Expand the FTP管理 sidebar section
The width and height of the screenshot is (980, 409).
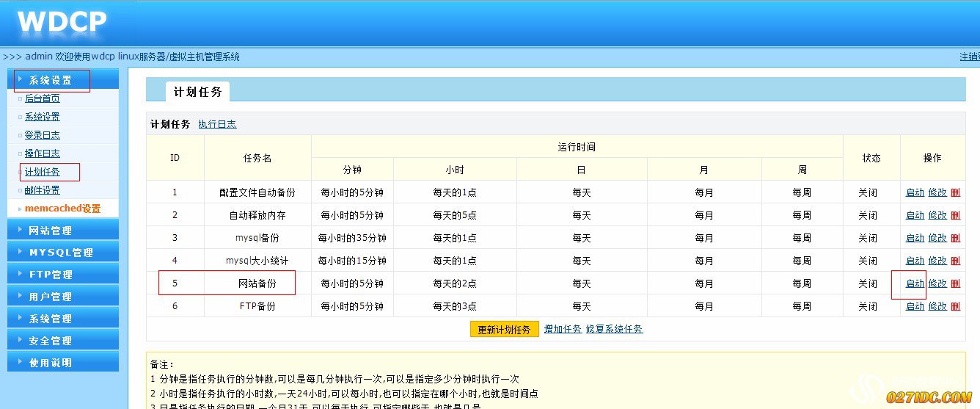pyautogui.click(x=62, y=274)
